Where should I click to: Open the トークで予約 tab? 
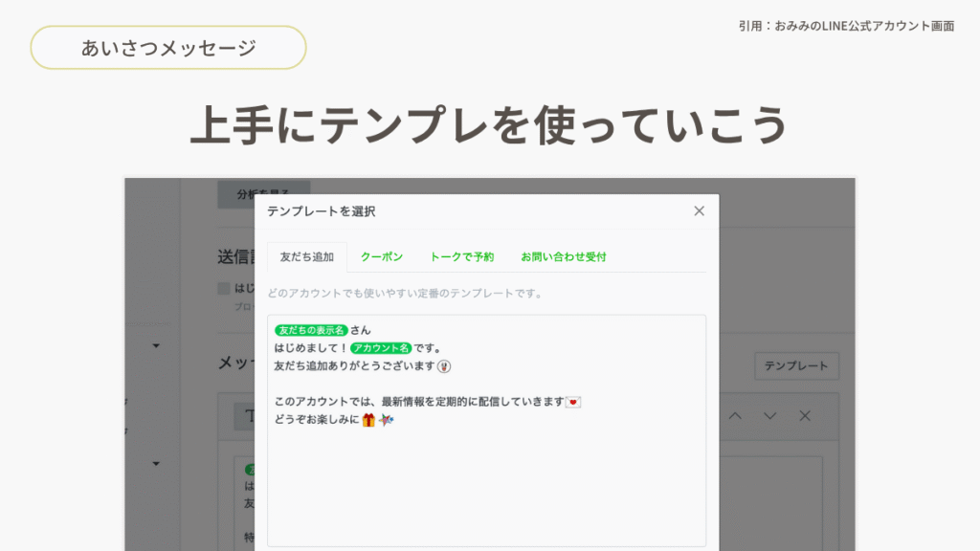(461, 257)
